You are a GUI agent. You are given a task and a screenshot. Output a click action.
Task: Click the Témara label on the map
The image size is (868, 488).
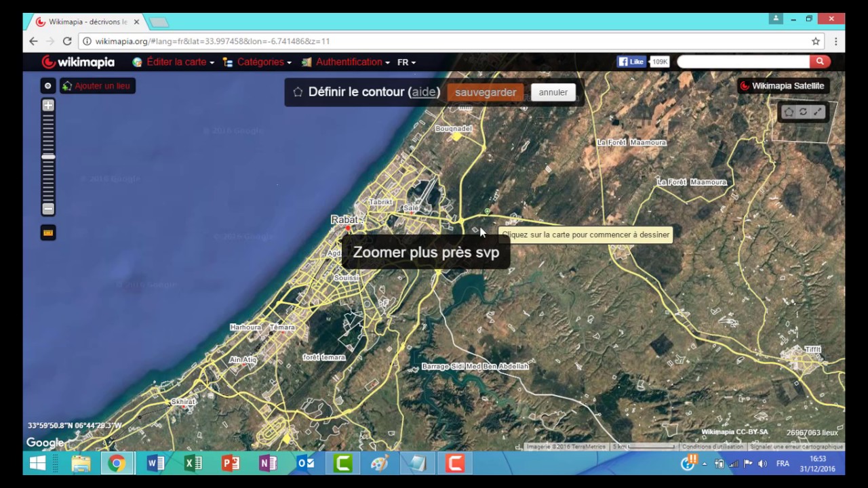pos(282,327)
